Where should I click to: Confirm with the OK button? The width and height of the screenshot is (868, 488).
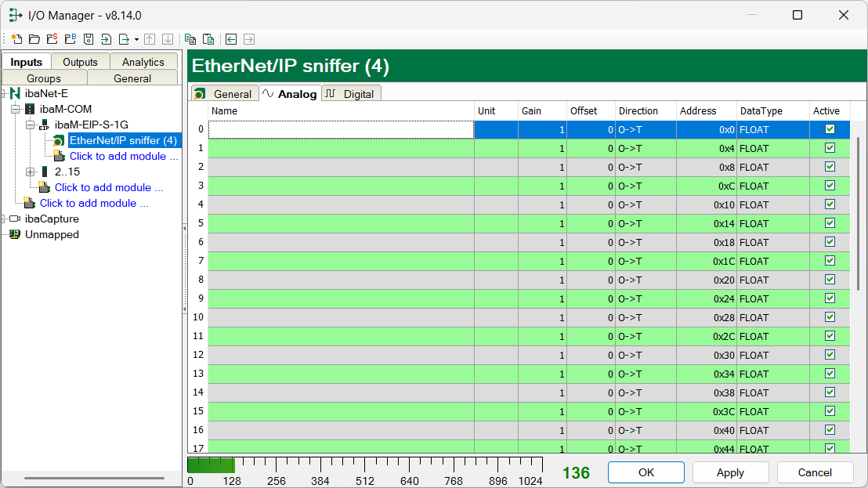[646, 472]
